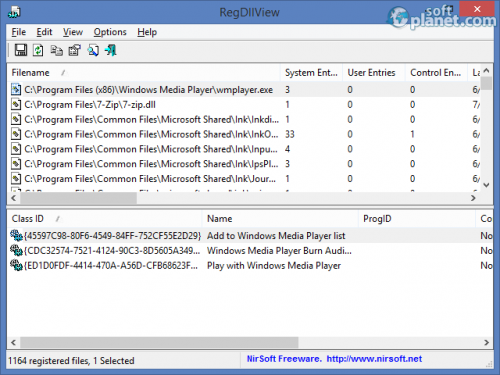Click upper pane horizontal scroll left arrow
The height and width of the screenshot is (375, 500).
(x=14, y=198)
